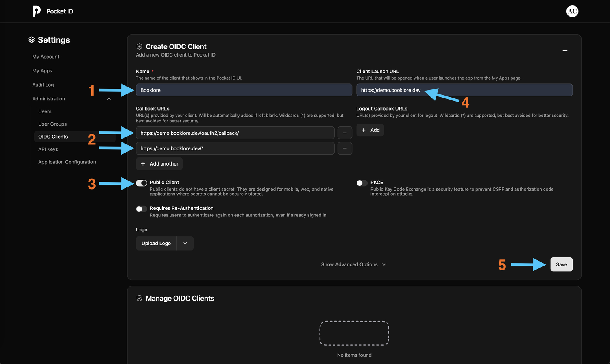Collapse the Administration section
610x364 pixels.
[109, 98]
